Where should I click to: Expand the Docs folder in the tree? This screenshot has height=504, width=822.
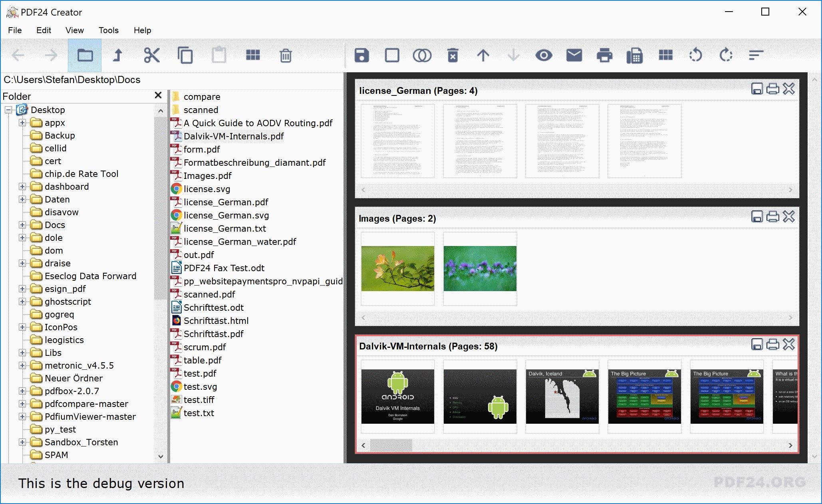tap(22, 225)
